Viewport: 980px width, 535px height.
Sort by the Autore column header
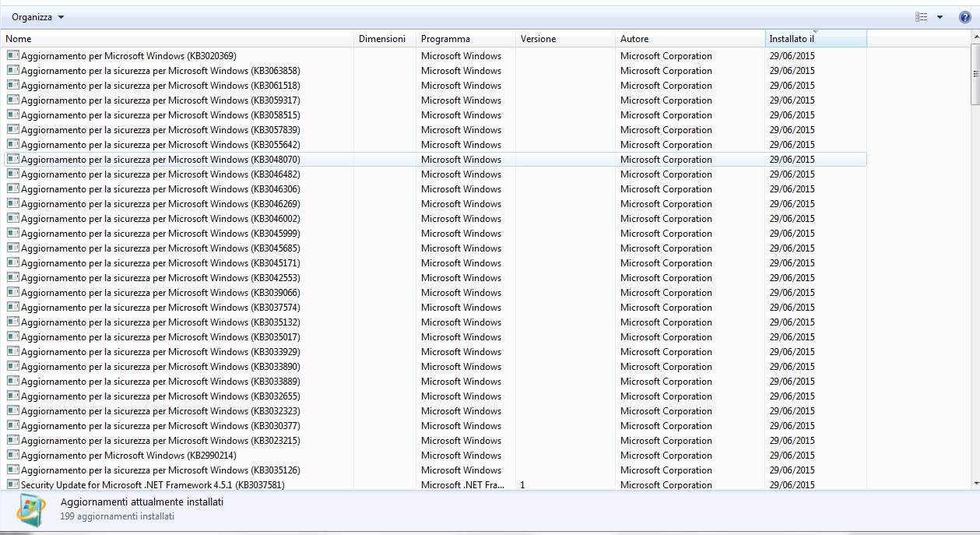pos(690,39)
